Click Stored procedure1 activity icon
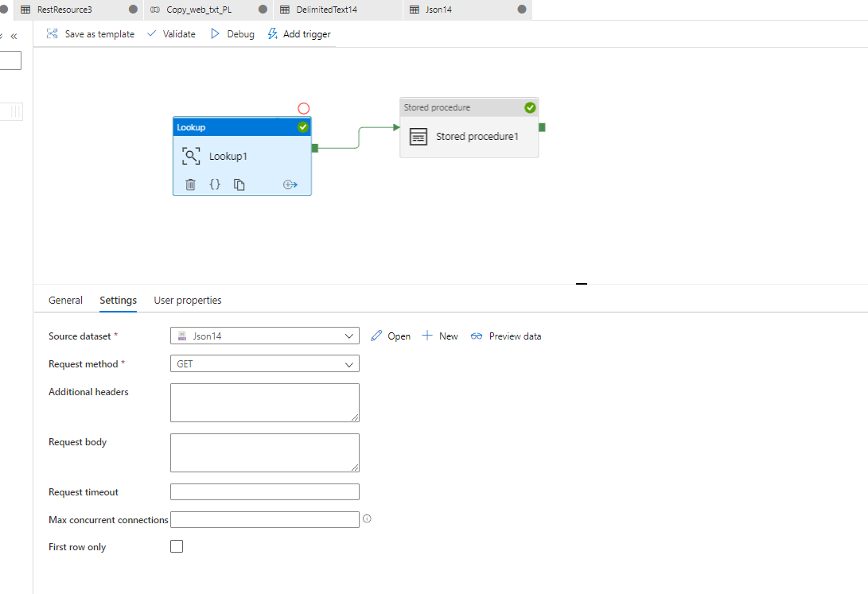868x594 pixels. click(x=418, y=136)
